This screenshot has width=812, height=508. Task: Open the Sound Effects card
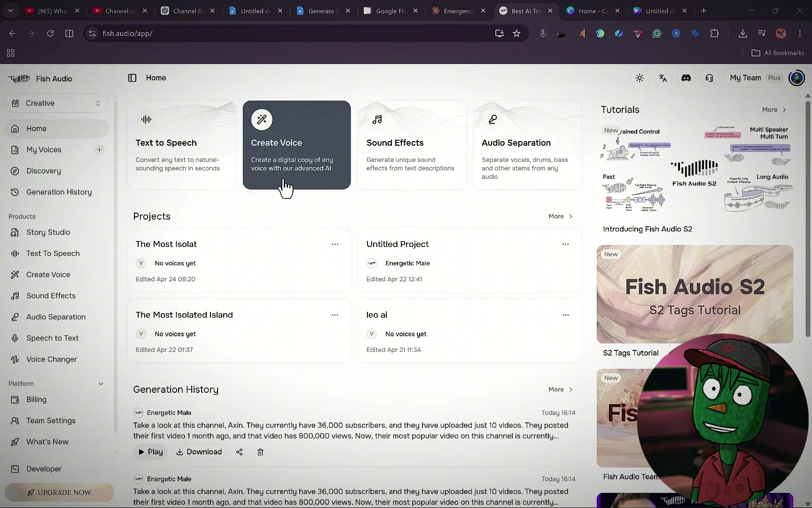coord(412,145)
